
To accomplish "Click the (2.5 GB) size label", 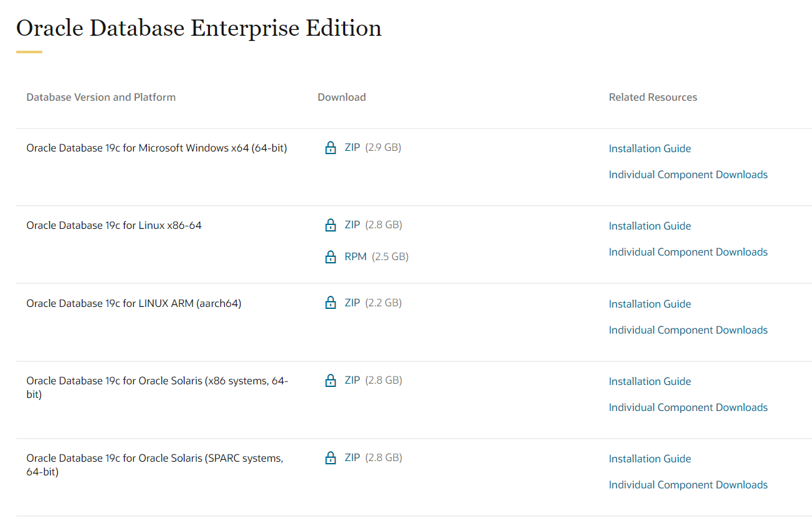I will tap(390, 257).
